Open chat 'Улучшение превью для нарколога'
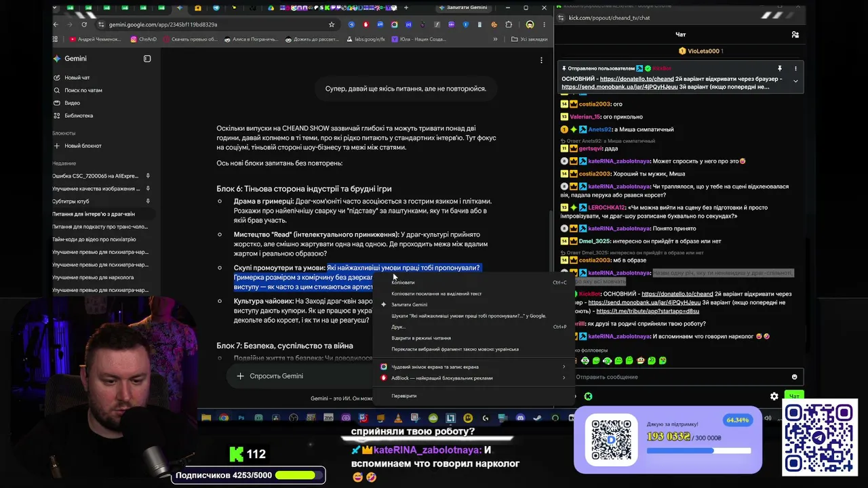Screen dimensions: 868x488 point(93,277)
